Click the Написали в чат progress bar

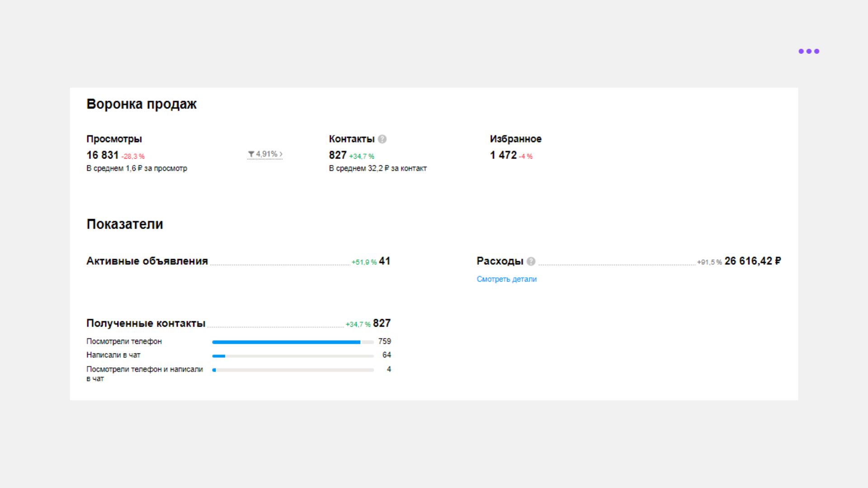pyautogui.click(x=292, y=356)
